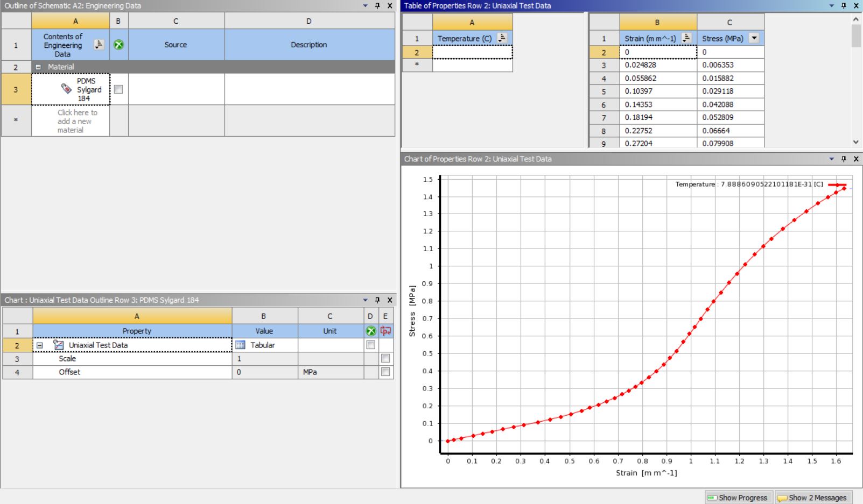Select the PDMS Sylgard 184 material tag icon
The image size is (863, 504).
tap(66, 89)
